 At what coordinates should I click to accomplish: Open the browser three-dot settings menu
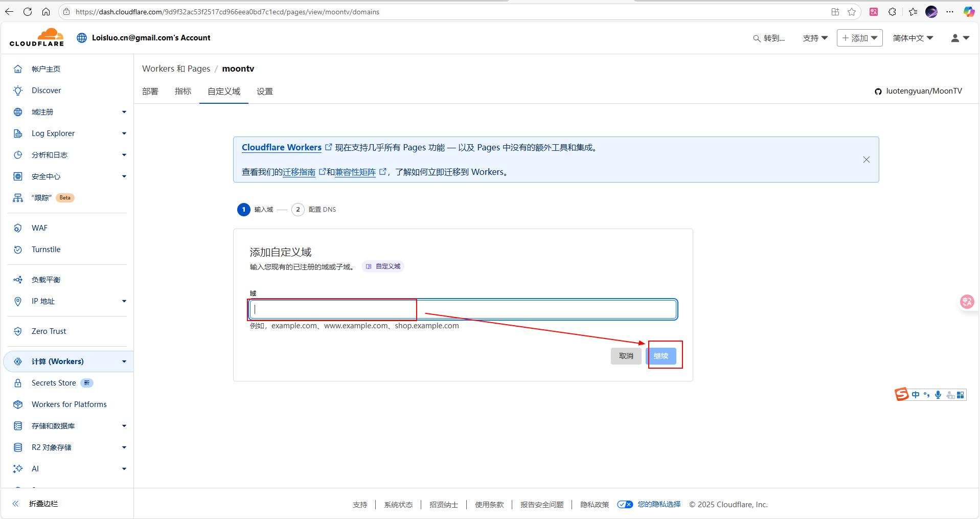click(x=950, y=12)
